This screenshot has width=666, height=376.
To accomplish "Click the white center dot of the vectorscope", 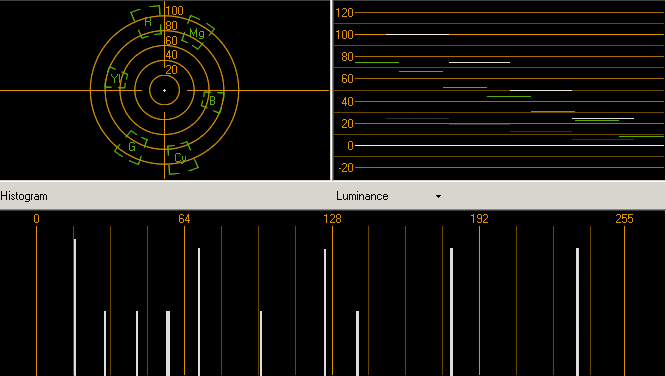I will tap(164, 90).
